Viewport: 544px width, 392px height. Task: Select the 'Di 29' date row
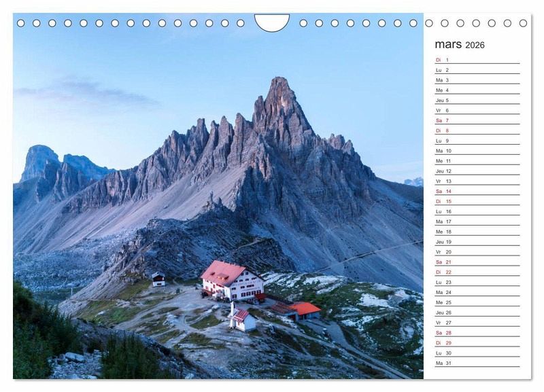(x=477, y=343)
